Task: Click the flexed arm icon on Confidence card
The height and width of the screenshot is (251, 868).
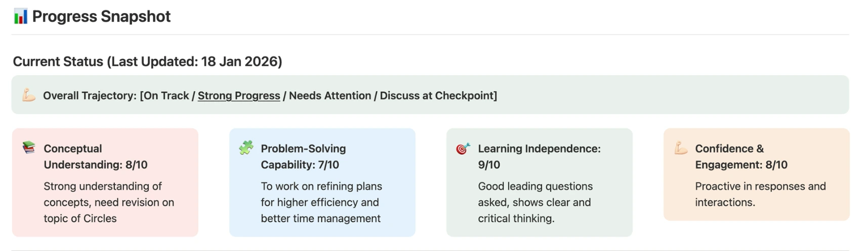Action: (681, 148)
